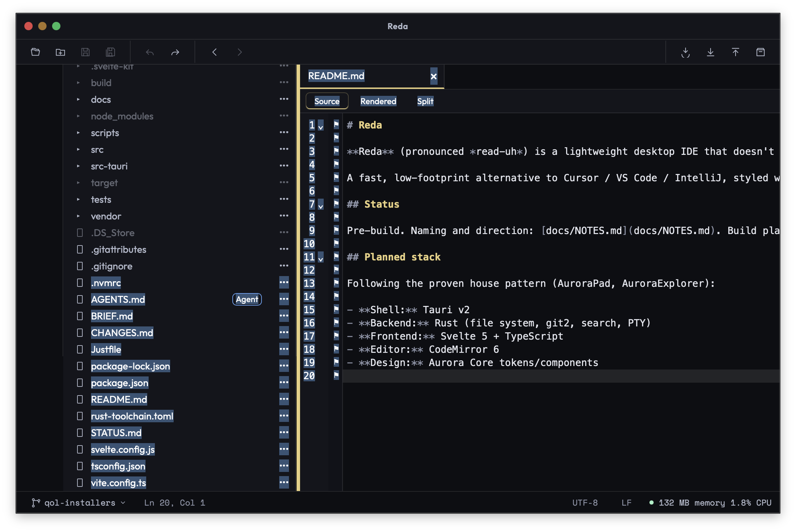Expand the scripts folder
The image size is (796, 532).
point(78,133)
